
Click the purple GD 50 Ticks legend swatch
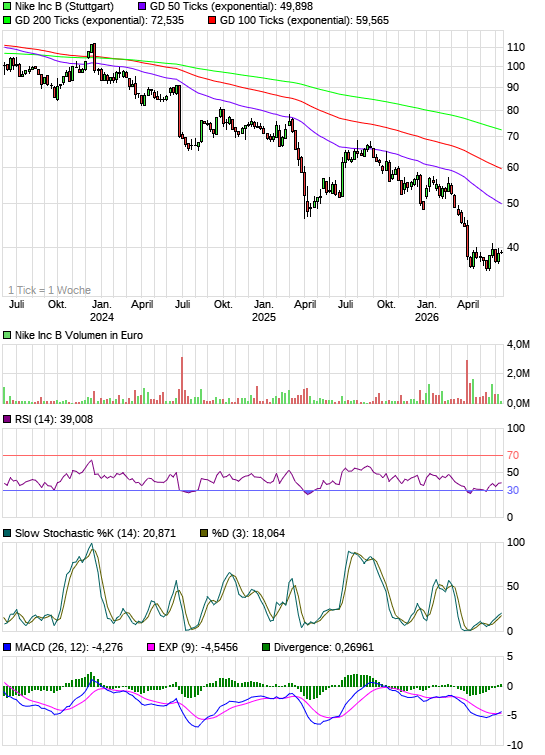coord(142,7)
